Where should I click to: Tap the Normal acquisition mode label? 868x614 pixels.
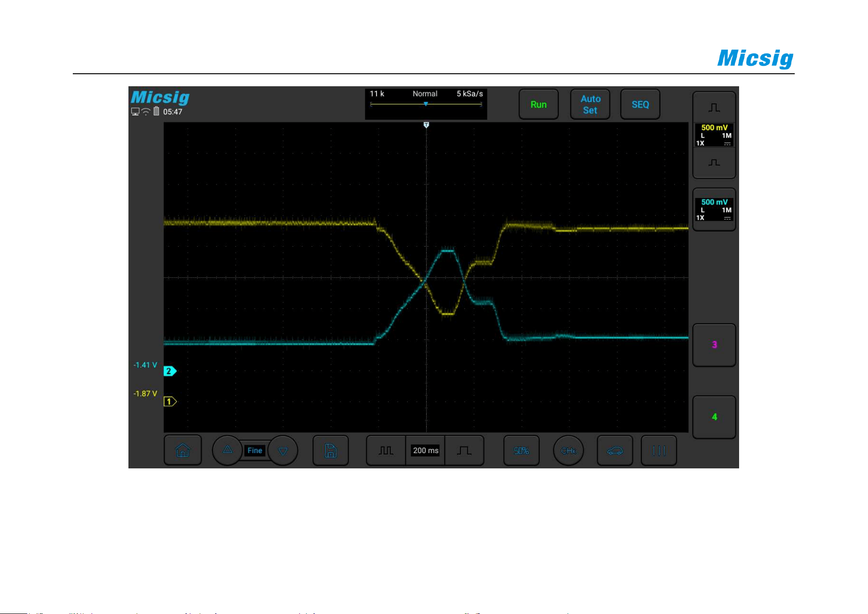point(425,94)
